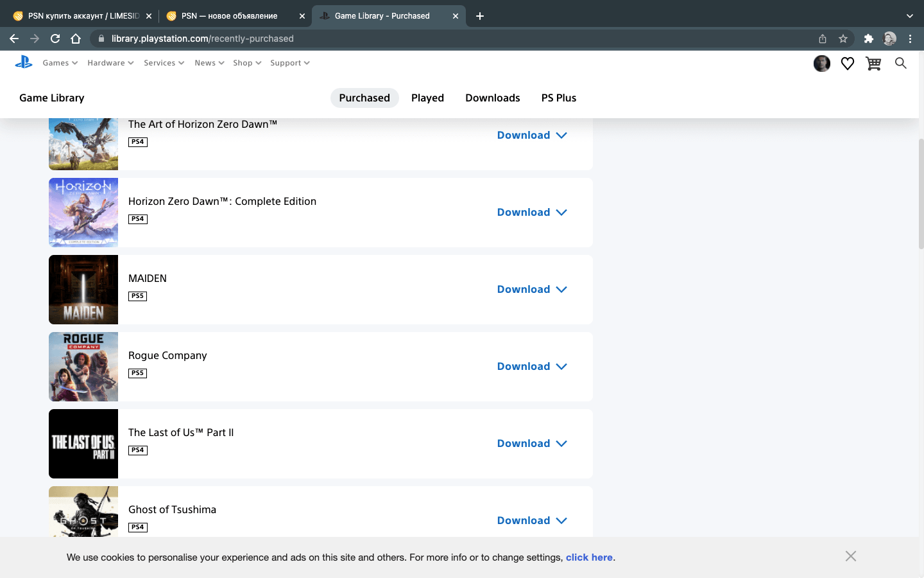Click the cookie settings 'click here' link
Viewport: 924px width, 578px height.
588,557
